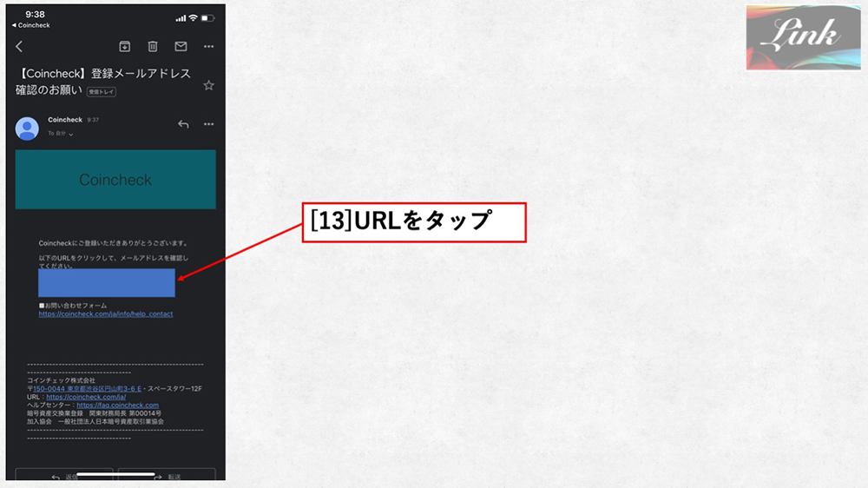This screenshot has height=488, width=868.
Task: Archive this email with the archive icon
Action: (124, 47)
